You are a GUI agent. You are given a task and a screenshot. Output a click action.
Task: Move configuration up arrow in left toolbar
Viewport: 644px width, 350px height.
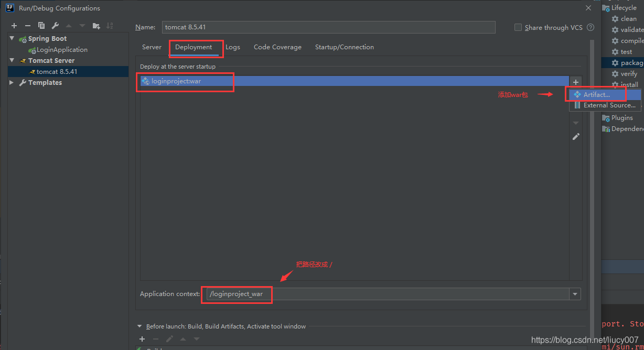click(69, 26)
